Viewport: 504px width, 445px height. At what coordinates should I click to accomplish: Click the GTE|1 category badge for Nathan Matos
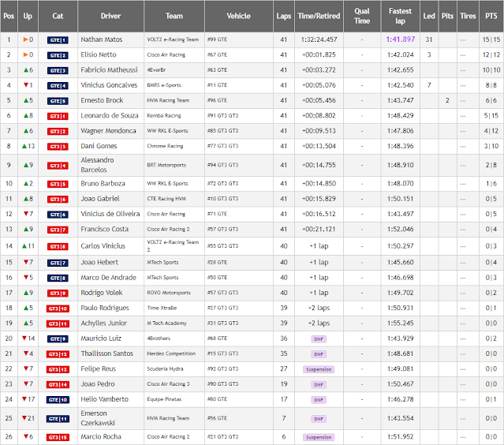pyautogui.click(x=58, y=40)
